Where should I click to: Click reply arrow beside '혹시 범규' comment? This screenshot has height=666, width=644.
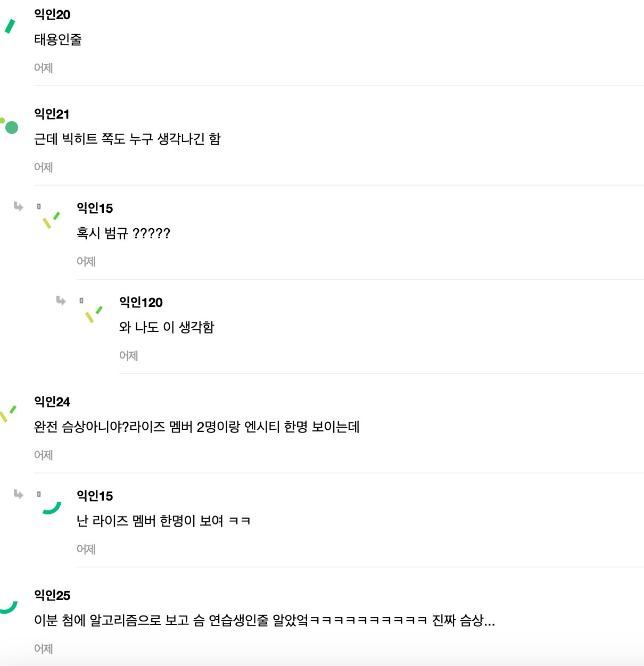coord(19,206)
